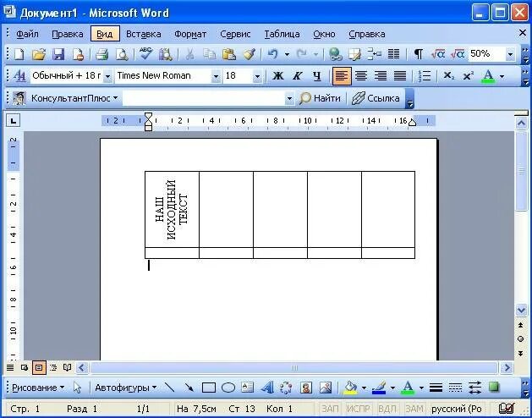Screen dimensions: 532x418
Task: Toggle Italic formatting К
Action: (x=298, y=76)
